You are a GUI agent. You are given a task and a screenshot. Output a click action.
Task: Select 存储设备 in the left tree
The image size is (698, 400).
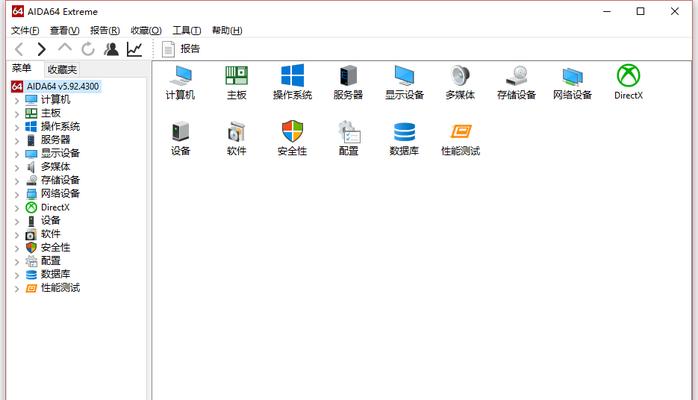[60, 180]
